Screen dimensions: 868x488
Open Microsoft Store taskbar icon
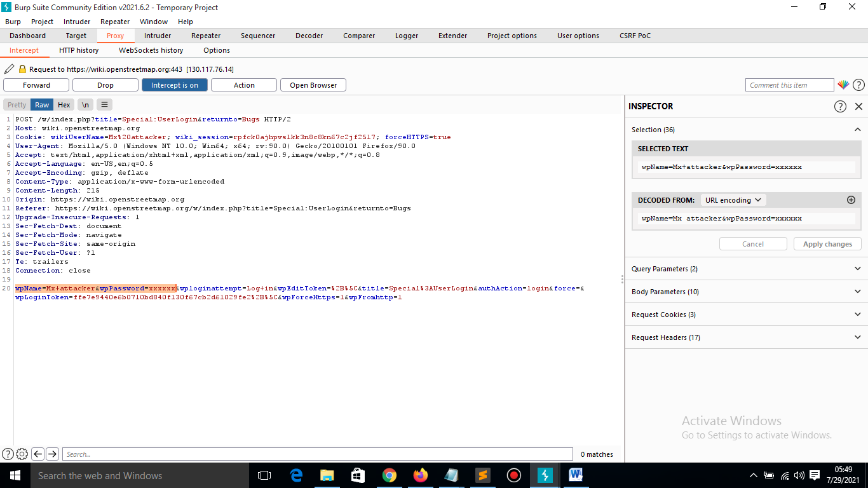coord(358,475)
